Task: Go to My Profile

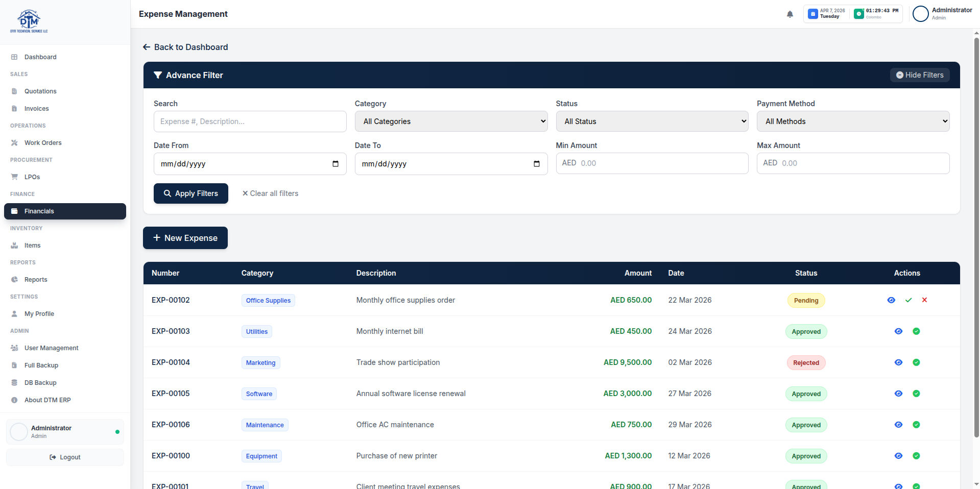Action: 65,314
